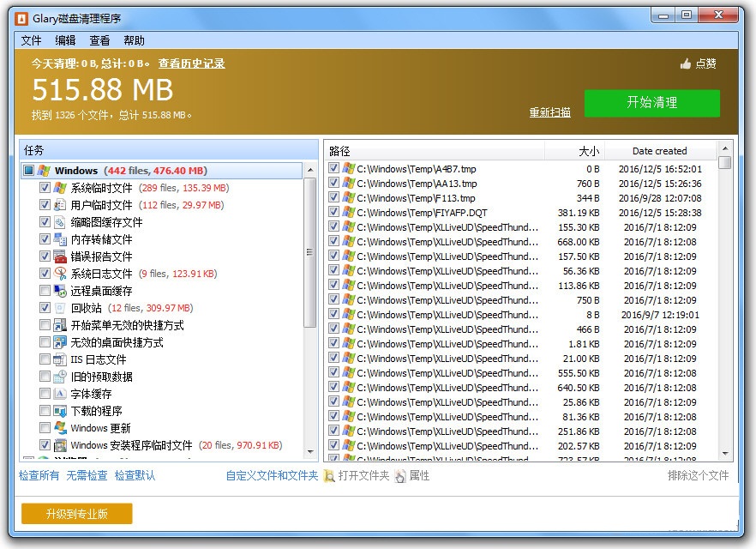The image size is (756, 549).
Task: Uncheck the 系统临时文件 checkbox
Action: click(x=45, y=188)
